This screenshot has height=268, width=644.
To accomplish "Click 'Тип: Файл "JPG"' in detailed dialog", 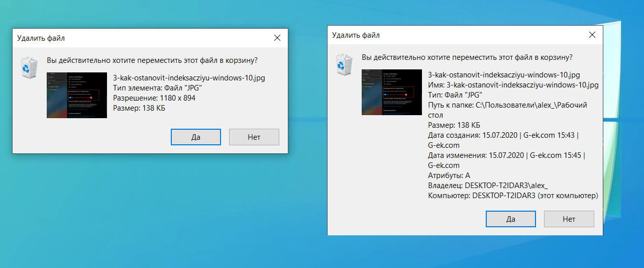I will tap(455, 95).
